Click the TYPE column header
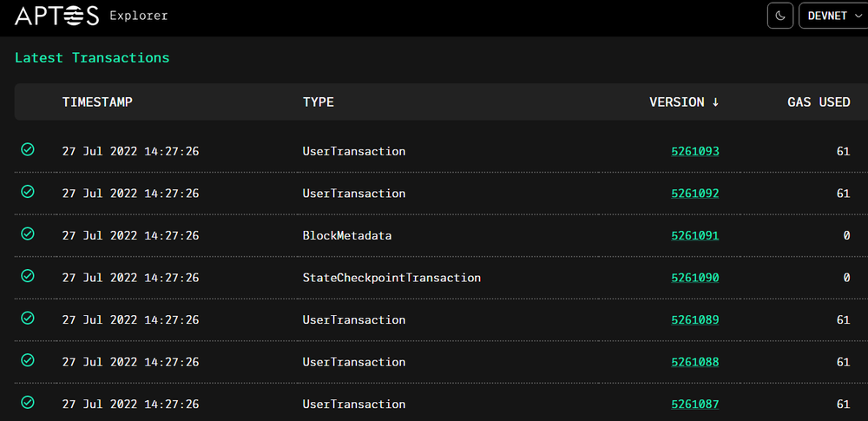 tap(318, 102)
